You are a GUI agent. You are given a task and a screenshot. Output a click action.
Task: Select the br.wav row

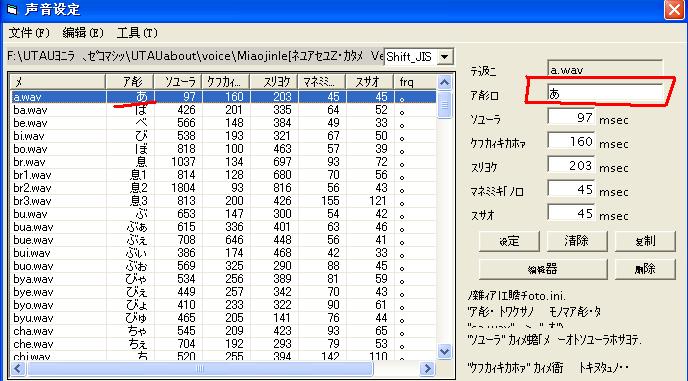pyautogui.click(x=223, y=162)
